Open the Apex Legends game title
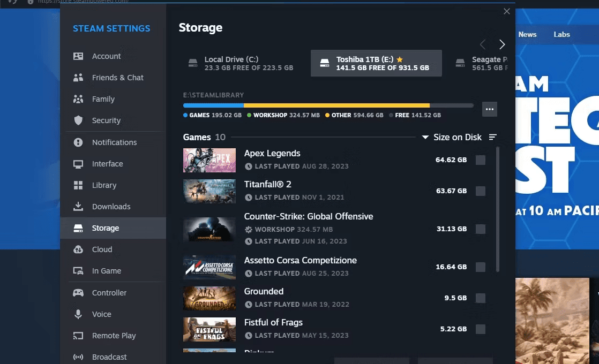 (272, 154)
